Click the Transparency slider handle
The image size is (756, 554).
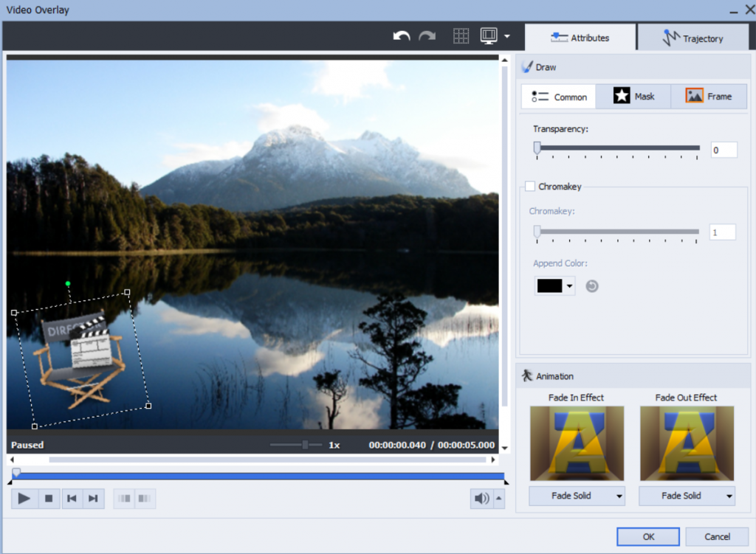(537, 148)
